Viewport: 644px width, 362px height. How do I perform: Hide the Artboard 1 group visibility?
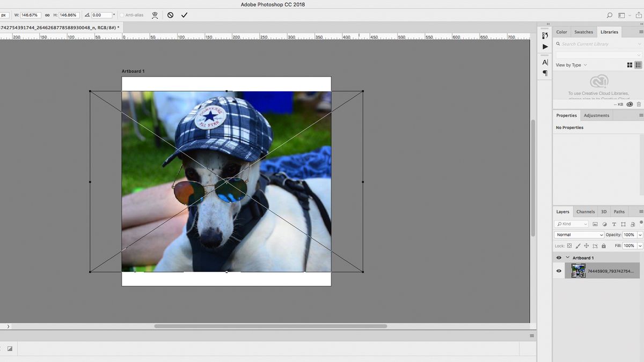559,257
